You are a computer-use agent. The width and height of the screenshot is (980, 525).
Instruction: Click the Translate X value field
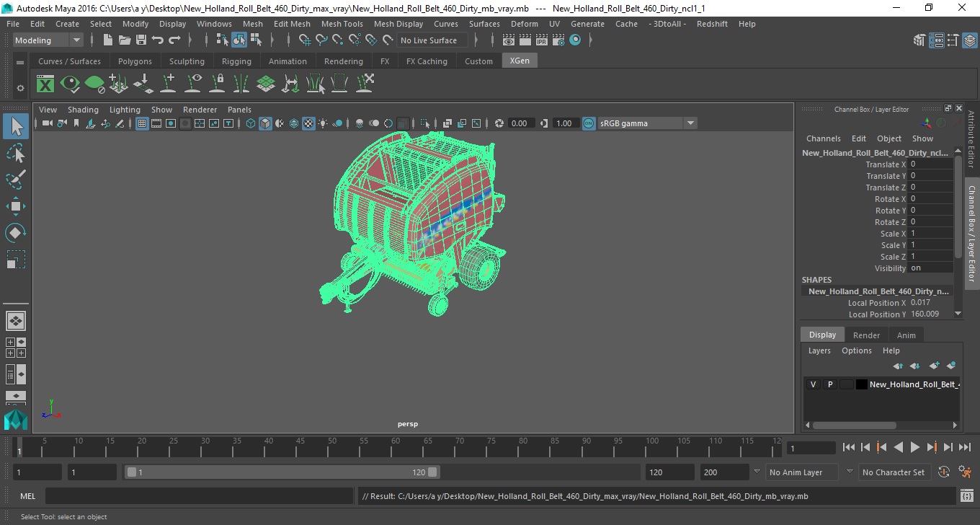[x=930, y=164]
